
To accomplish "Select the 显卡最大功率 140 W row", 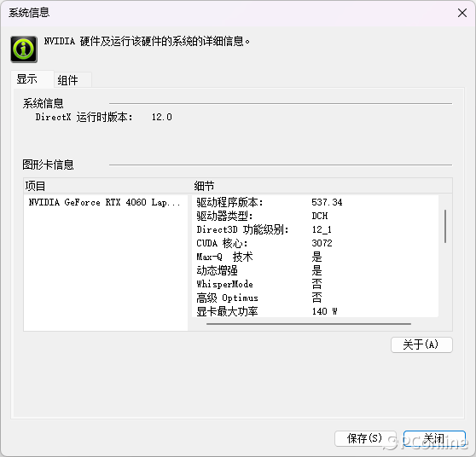I will [x=315, y=311].
